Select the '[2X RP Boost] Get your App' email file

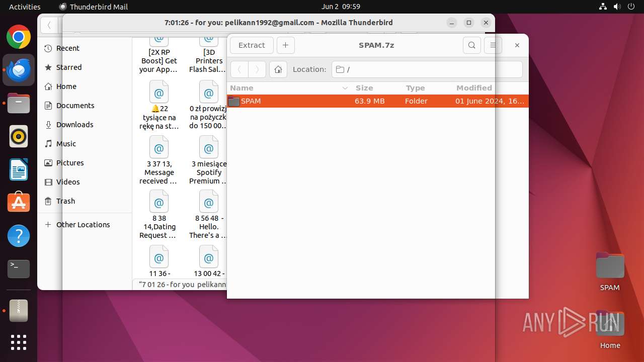(x=159, y=55)
